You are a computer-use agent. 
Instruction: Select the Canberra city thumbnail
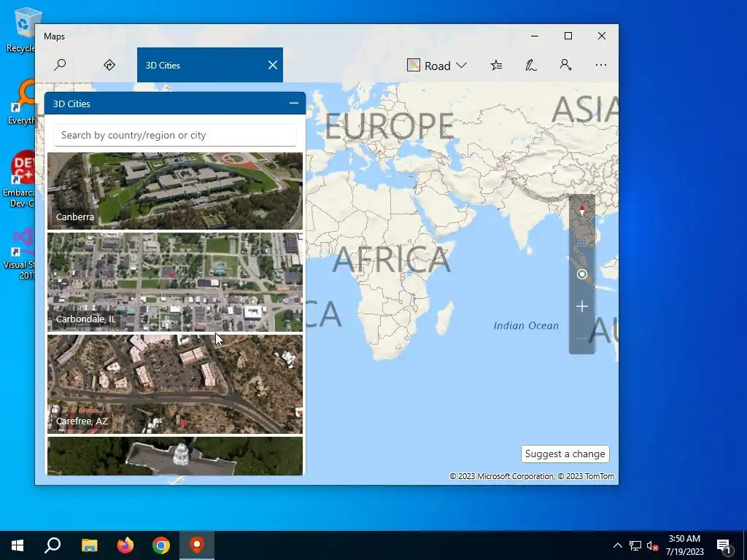coord(175,191)
